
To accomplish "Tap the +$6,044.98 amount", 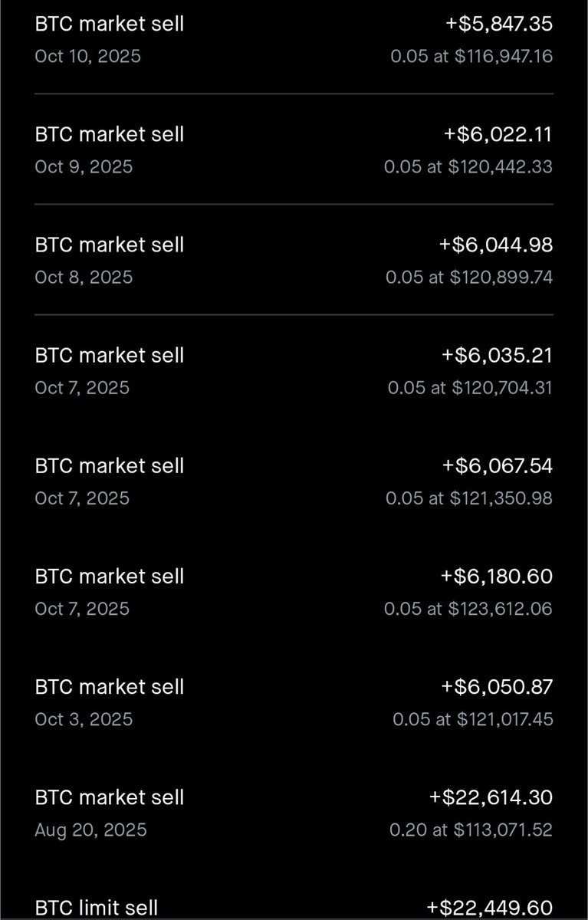I will click(x=496, y=245).
